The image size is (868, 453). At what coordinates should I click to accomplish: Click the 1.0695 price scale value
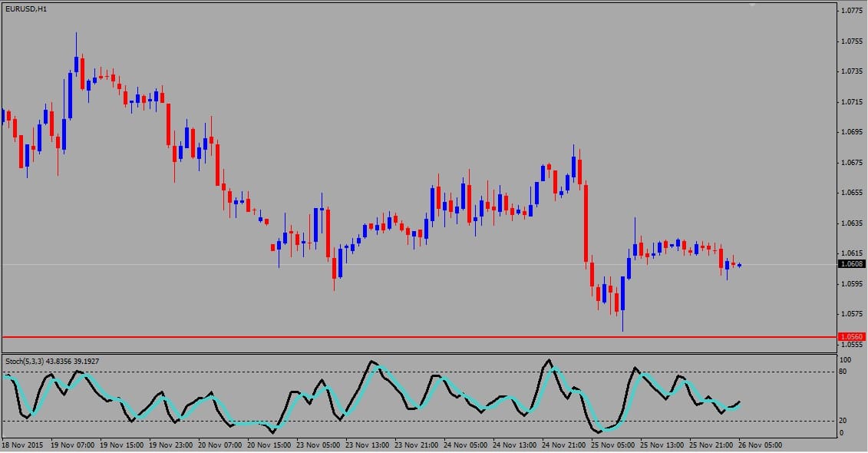pos(851,132)
